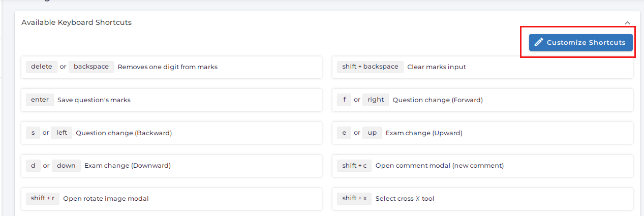
Task: Click the shift + backspace key badge
Action: tap(370, 67)
